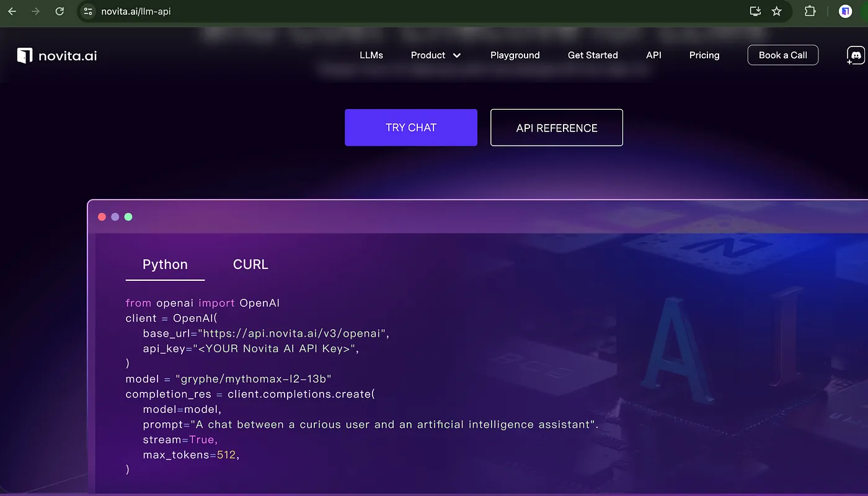The width and height of the screenshot is (868, 496).
Task: View the Pricing page link
Action: (704, 55)
